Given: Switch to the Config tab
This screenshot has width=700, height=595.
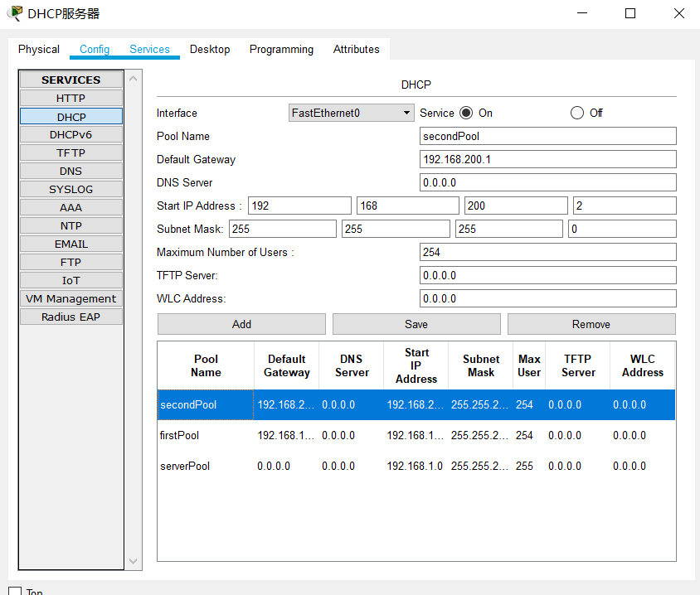Looking at the screenshot, I should pyautogui.click(x=95, y=49).
